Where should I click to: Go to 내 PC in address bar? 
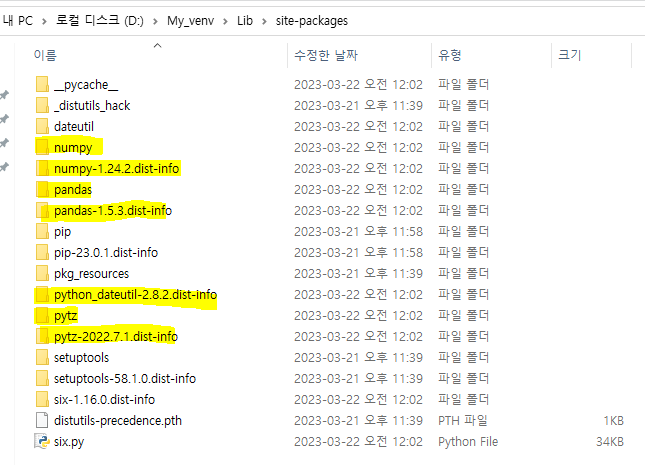[x=18, y=21]
